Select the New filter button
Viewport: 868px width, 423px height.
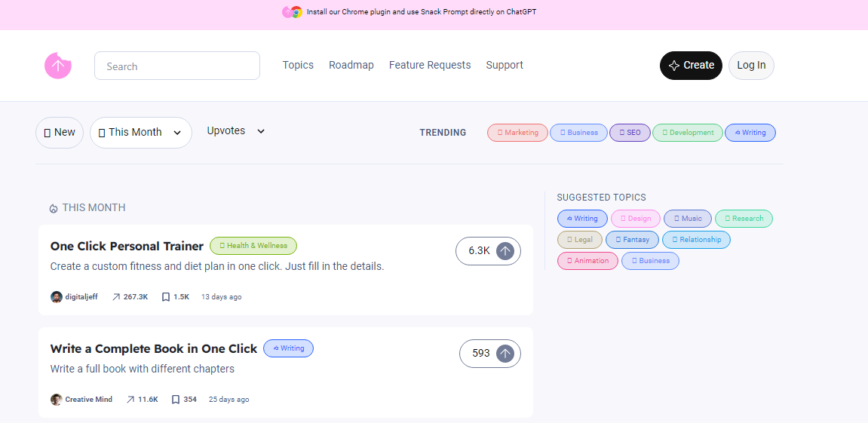60,132
